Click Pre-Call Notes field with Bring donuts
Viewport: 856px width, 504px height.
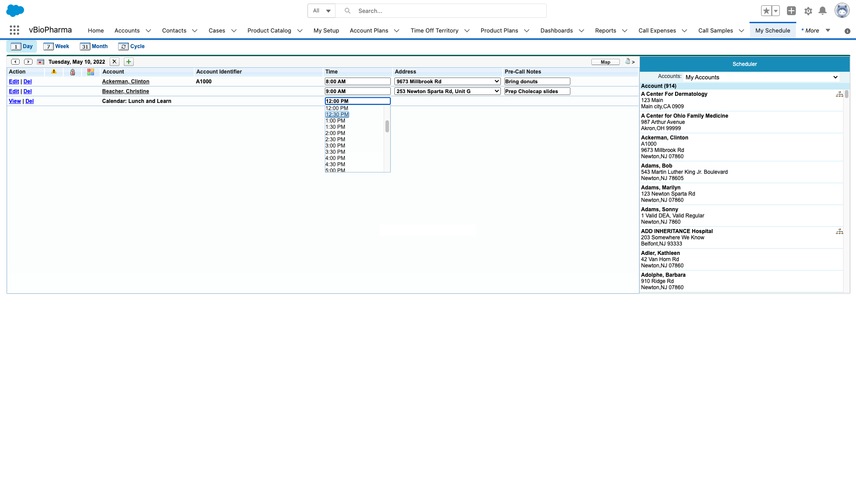537,82
